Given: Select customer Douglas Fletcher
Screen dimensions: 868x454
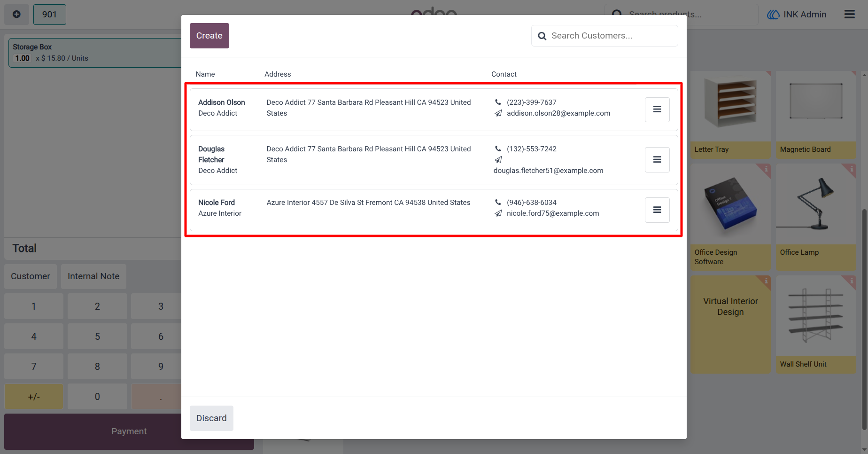Looking at the screenshot, I should 434,160.
